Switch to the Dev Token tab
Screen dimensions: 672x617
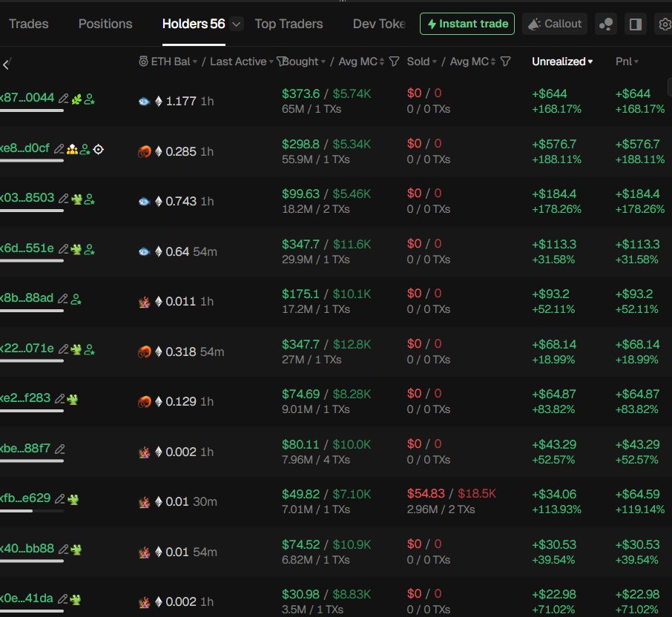pos(379,24)
